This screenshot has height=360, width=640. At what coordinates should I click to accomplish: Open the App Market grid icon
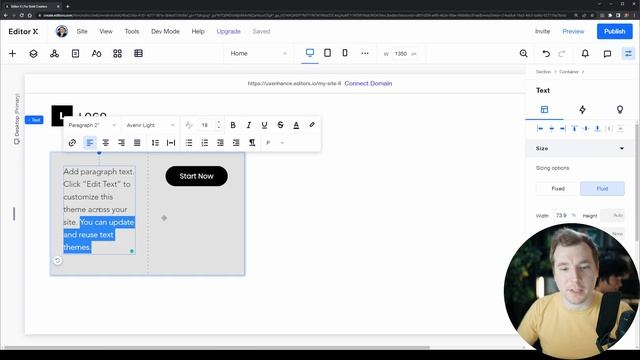pyautogui.click(x=118, y=53)
